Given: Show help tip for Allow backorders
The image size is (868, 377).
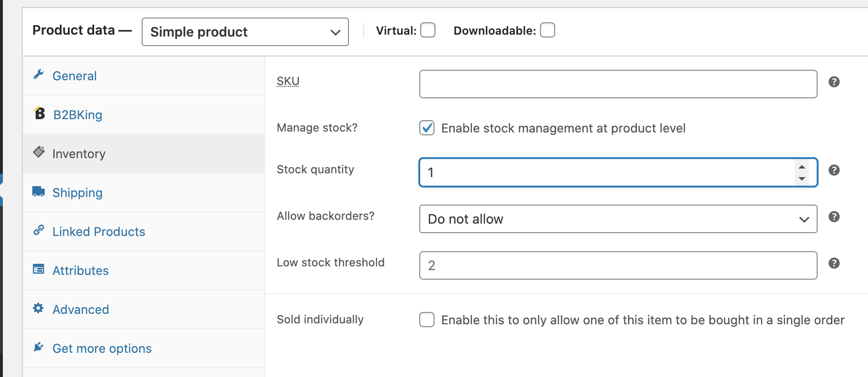Looking at the screenshot, I should click(x=834, y=217).
